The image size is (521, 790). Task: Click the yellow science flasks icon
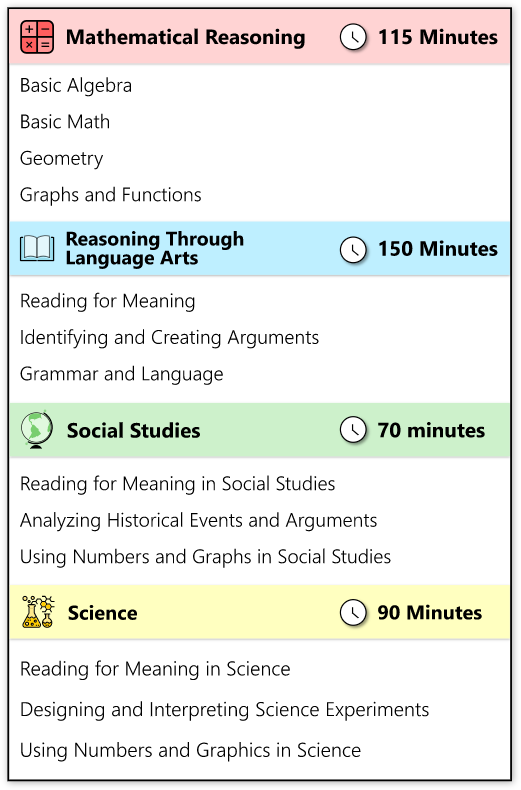38,612
